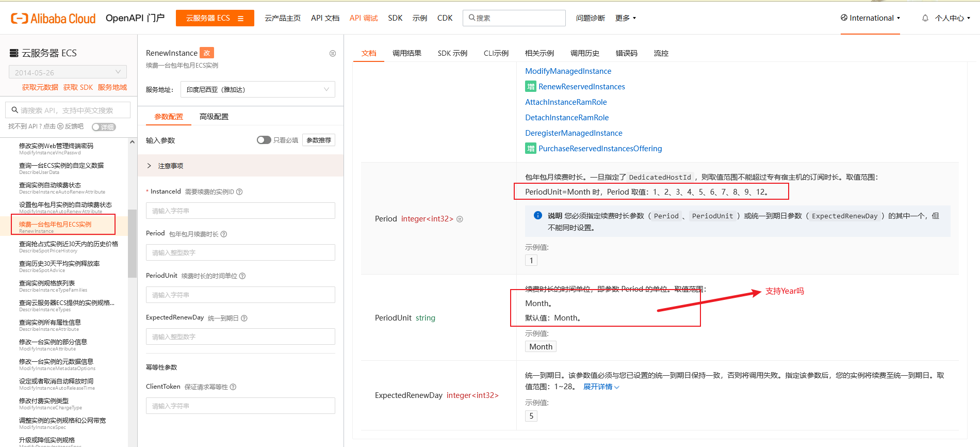980x447 pixels.
Task: Open the ECS product menu hamburger icon
Action: click(240, 19)
